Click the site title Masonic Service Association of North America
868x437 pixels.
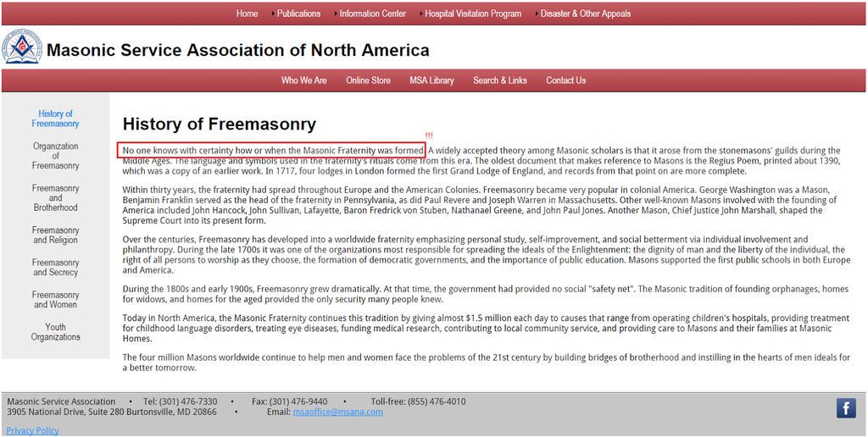click(x=238, y=50)
